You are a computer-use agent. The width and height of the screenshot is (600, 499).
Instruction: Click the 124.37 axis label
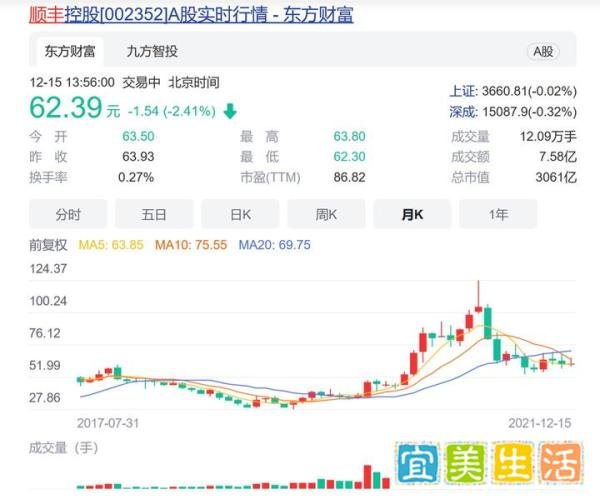(48, 269)
